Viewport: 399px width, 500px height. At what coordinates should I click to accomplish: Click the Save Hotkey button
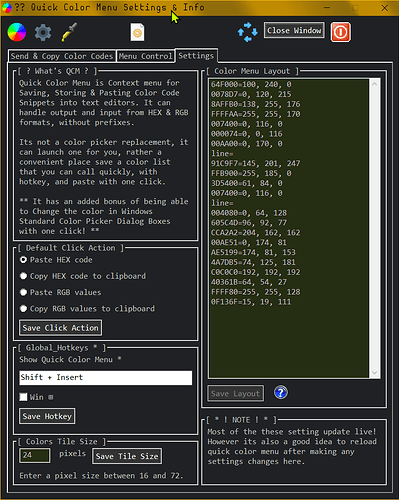coord(47,416)
